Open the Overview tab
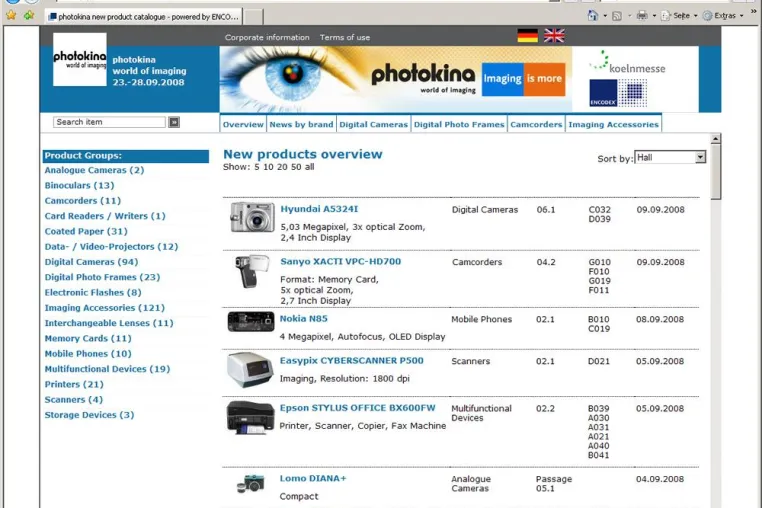This screenshot has width=762, height=508. (243, 124)
